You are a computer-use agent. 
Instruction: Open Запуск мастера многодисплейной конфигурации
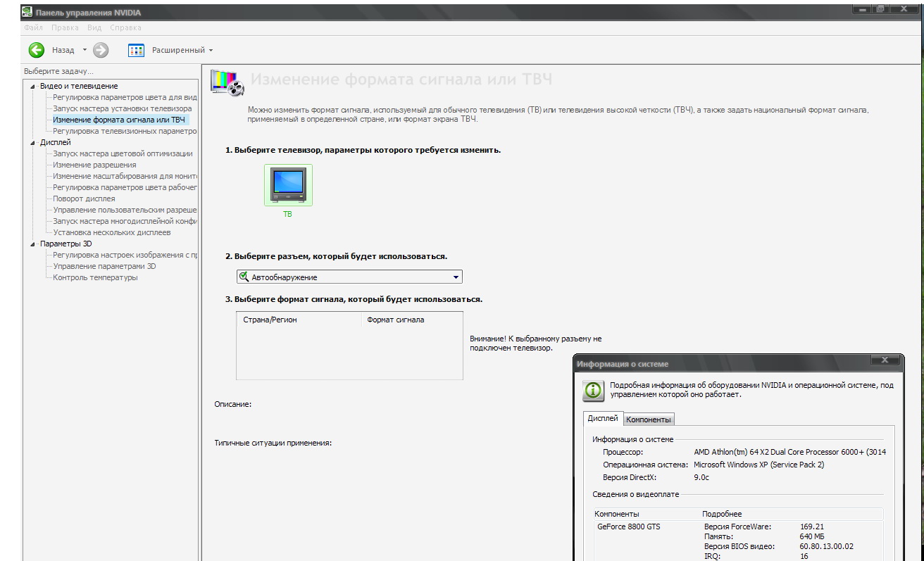125,221
